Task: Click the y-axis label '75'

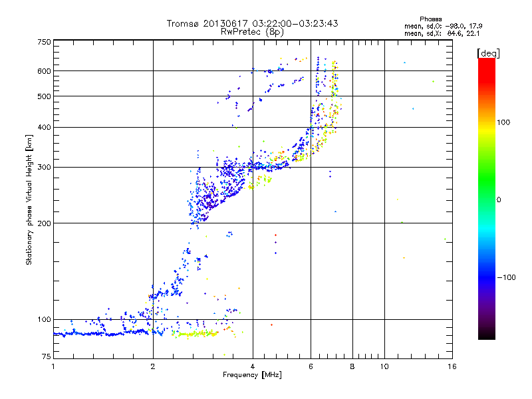Action: (x=47, y=356)
